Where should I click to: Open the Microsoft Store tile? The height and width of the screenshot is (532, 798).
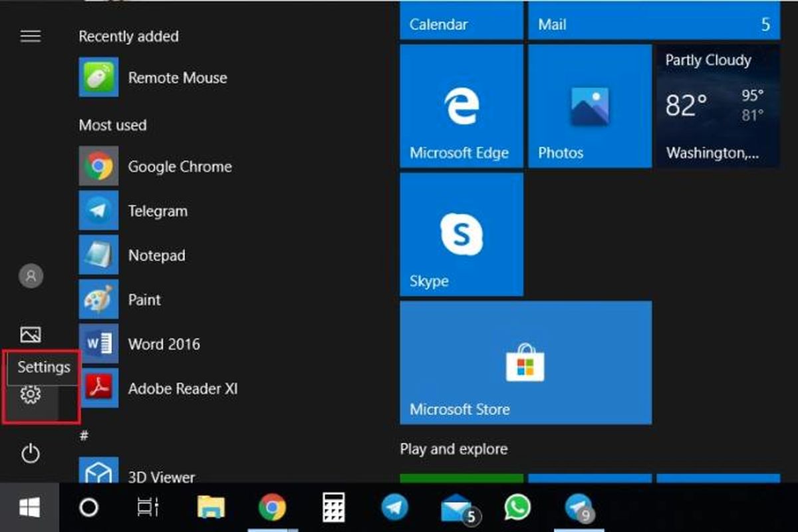[x=525, y=362]
